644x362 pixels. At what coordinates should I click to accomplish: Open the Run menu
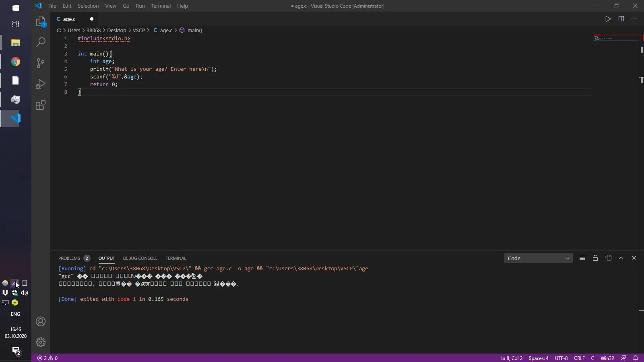pyautogui.click(x=140, y=6)
